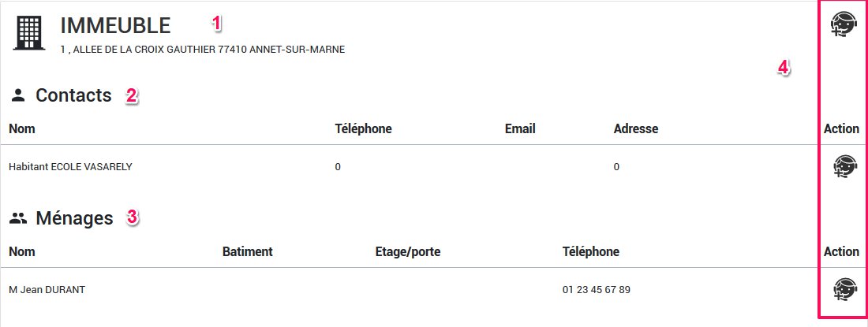Click the Ménages section heading

74,218
